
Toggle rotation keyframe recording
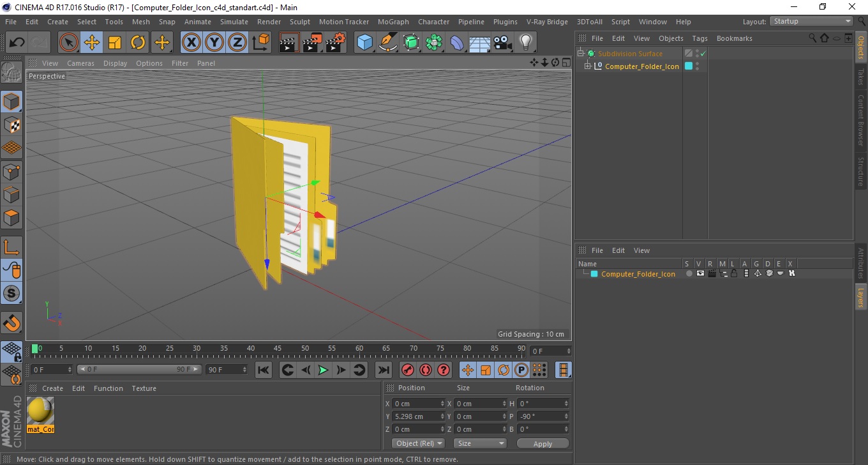tap(504, 370)
